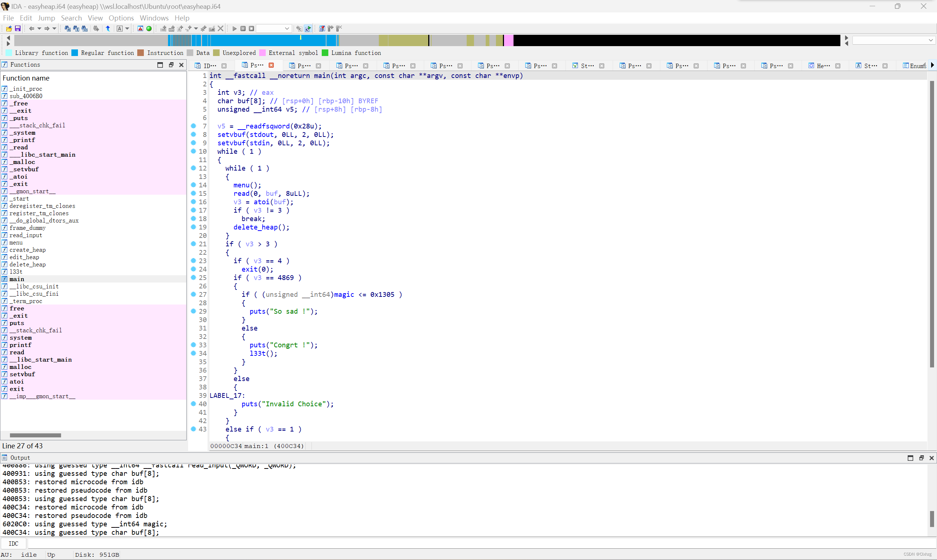The image size is (937, 560).
Task: Open the debugger selection dropdown
Action: (x=287, y=29)
